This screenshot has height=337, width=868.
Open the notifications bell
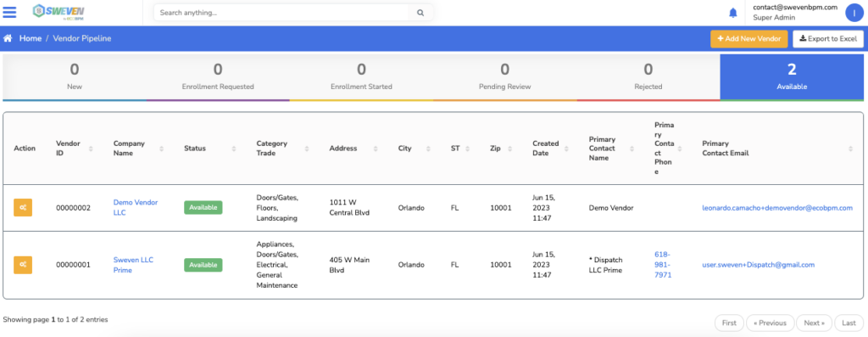tap(733, 12)
